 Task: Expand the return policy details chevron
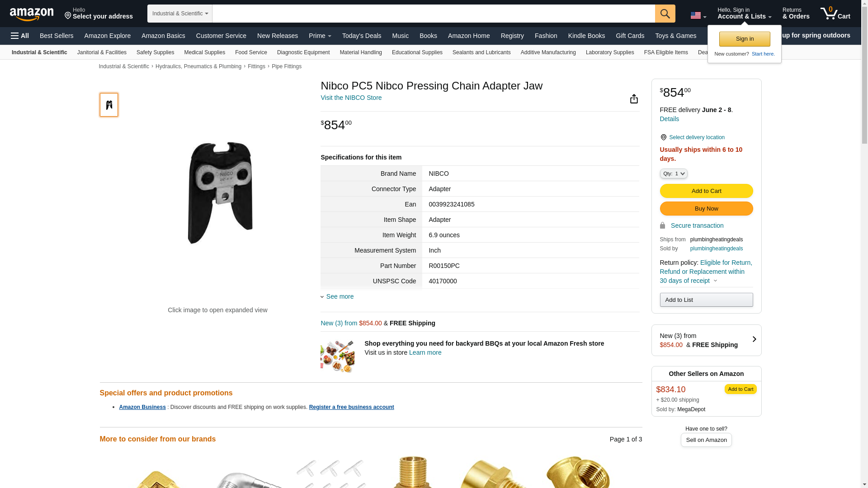click(715, 281)
